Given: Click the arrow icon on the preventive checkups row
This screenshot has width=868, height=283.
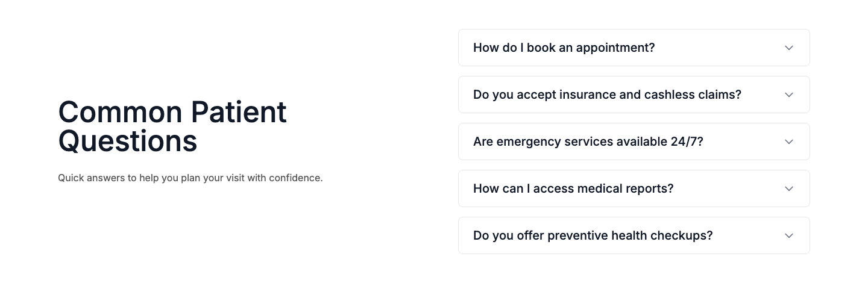Looking at the screenshot, I should 789,235.
